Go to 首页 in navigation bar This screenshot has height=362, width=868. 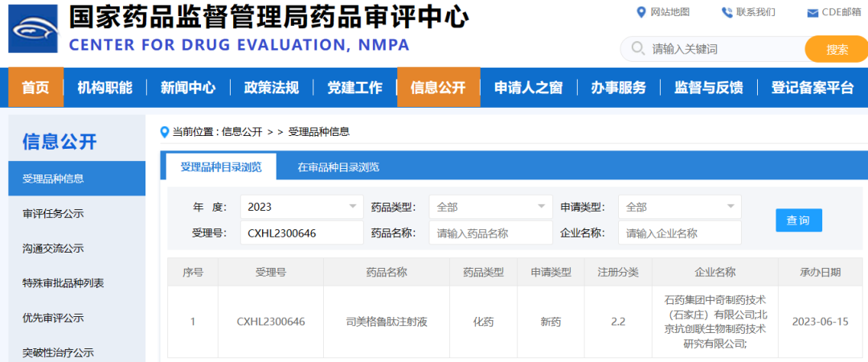pos(35,88)
